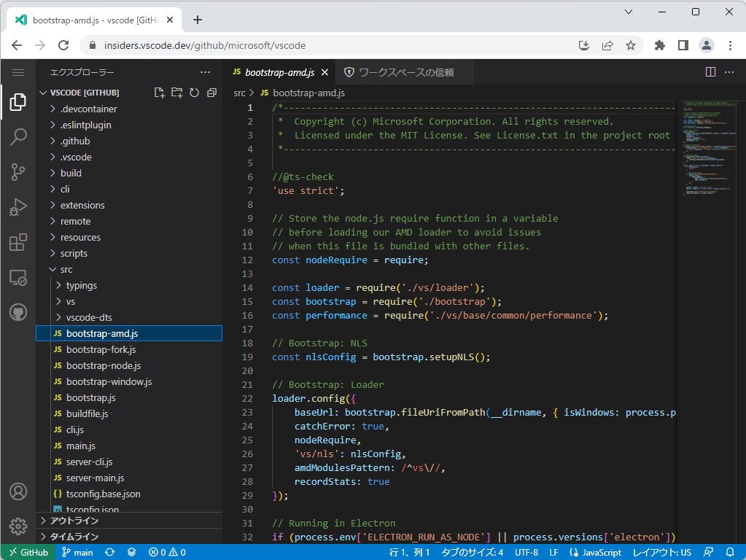
Task: Switch to the ワークスペースの信頼 tab
Action: tap(405, 72)
